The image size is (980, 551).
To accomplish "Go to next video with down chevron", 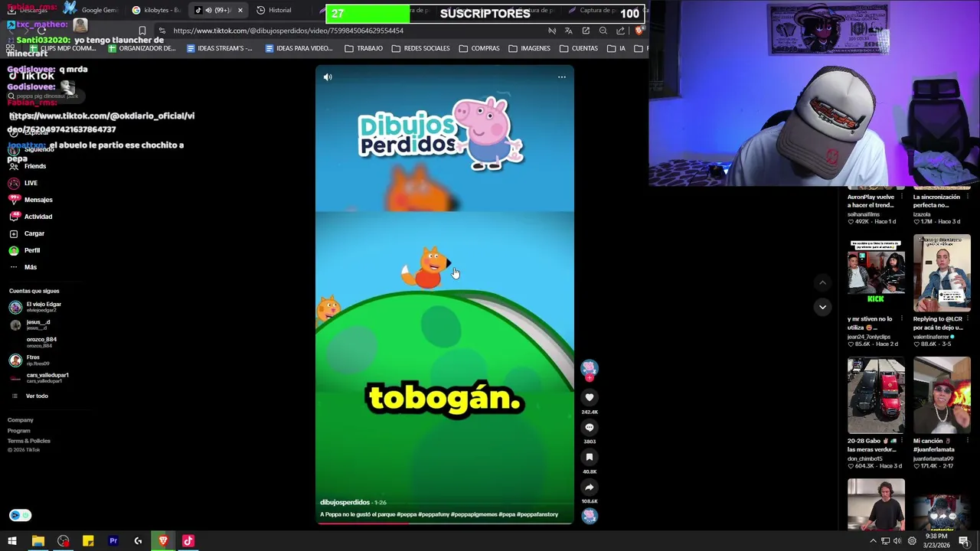I will pos(822,307).
